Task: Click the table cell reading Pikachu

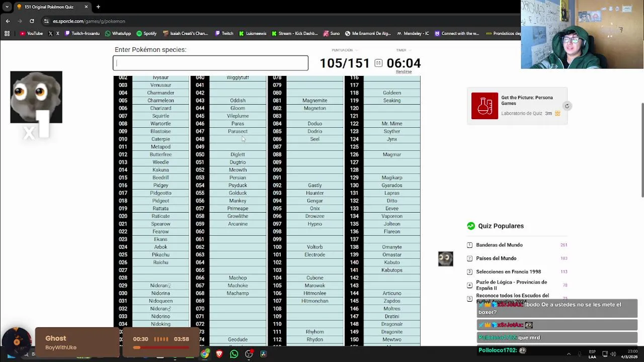Action: pos(160,254)
